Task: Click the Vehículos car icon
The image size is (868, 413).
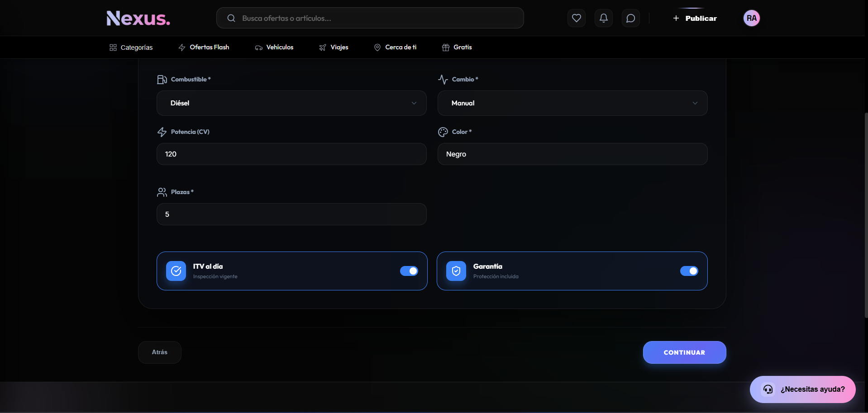Action: click(258, 47)
